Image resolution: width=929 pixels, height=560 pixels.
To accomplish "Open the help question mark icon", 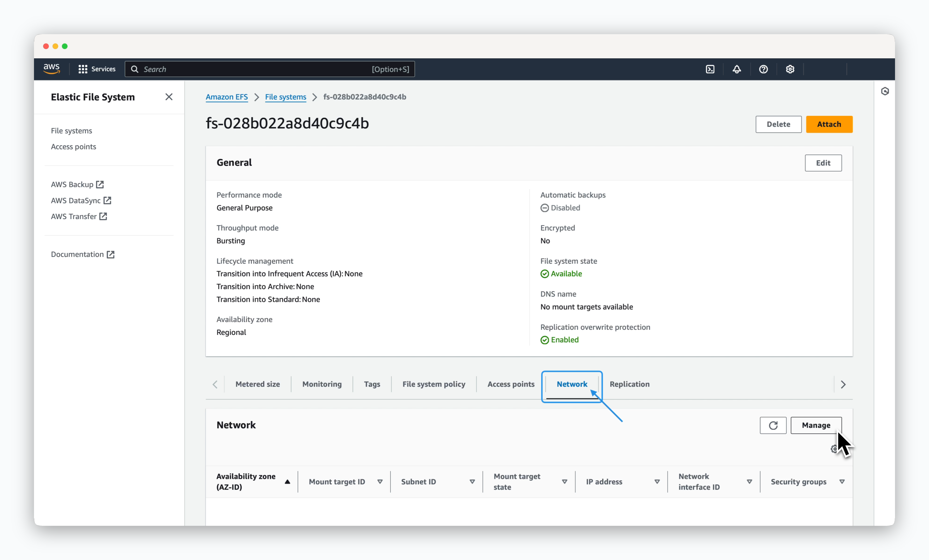I will click(763, 69).
